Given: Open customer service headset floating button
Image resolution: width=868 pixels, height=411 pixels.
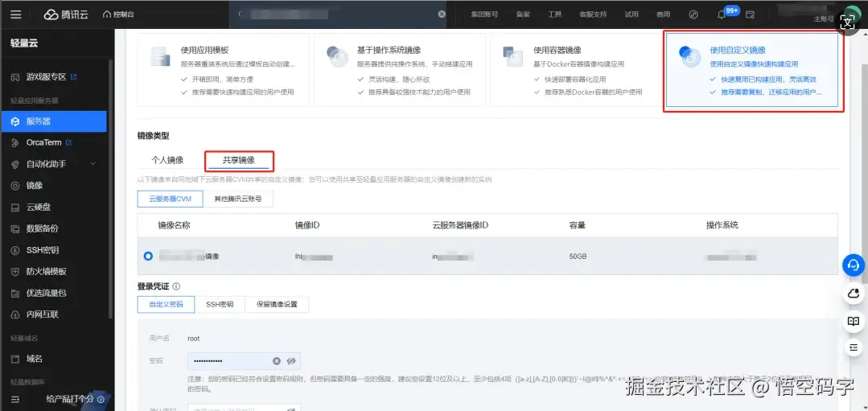Looking at the screenshot, I should (x=853, y=265).
